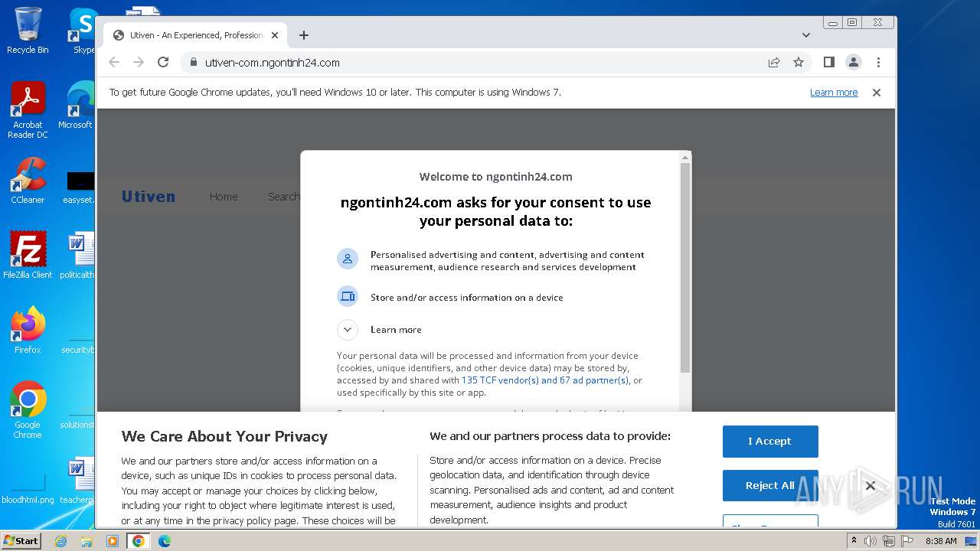Expand the Learn more chevron
The image size is (980, 551).
tap(348, 330)
